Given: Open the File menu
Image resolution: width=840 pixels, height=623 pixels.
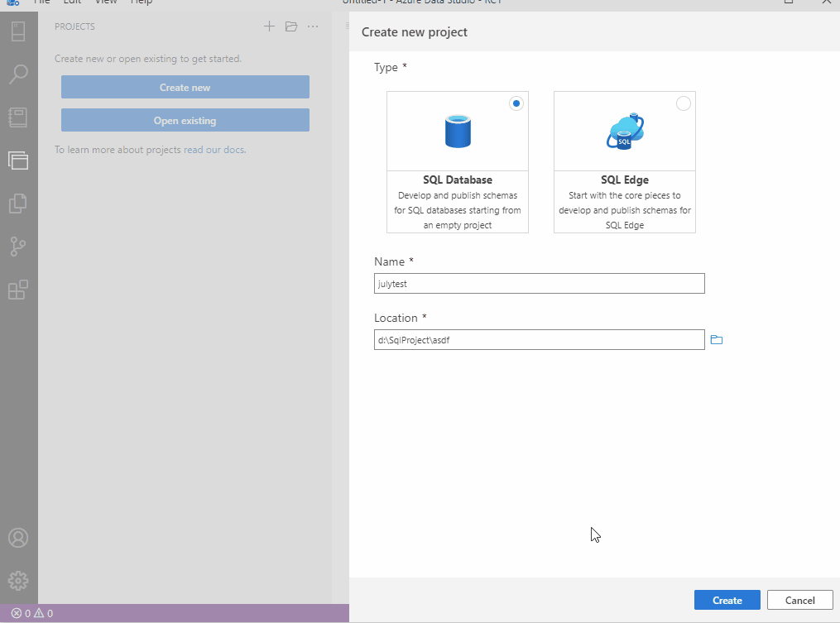Looking at the screenshot, I should click(x=41, y=2).
